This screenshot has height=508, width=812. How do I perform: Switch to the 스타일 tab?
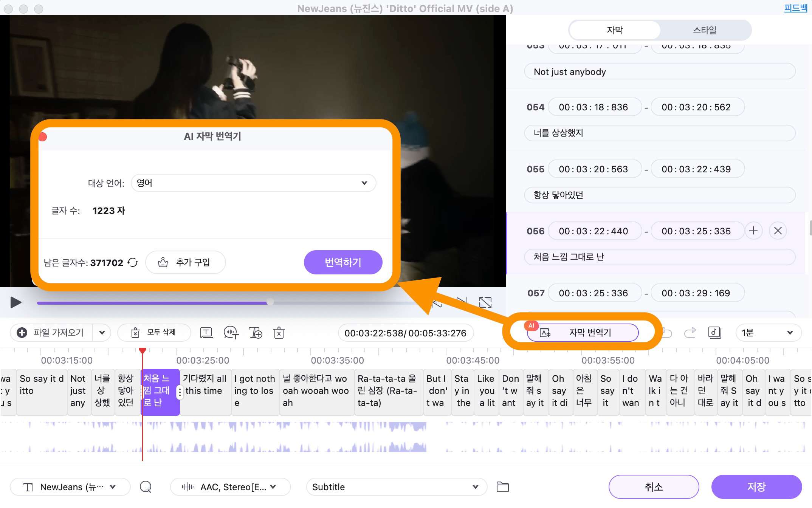[x=705, y=30]
